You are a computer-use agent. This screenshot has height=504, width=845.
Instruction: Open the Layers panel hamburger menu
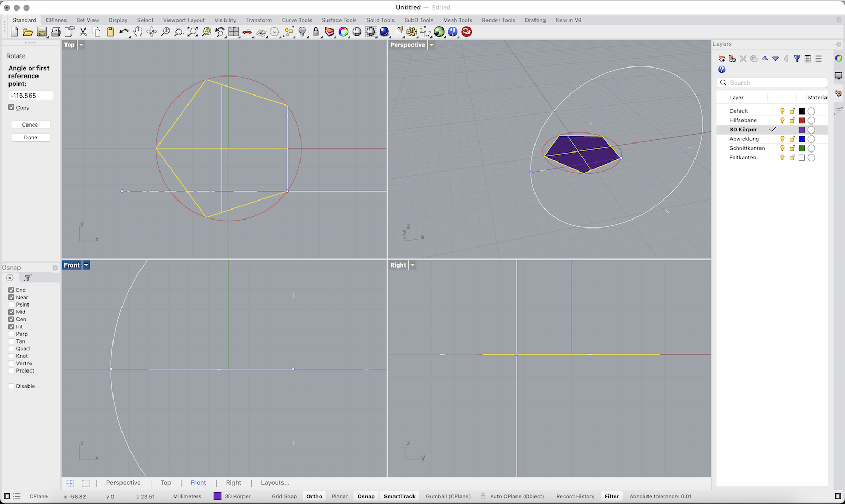coord(819,59)
